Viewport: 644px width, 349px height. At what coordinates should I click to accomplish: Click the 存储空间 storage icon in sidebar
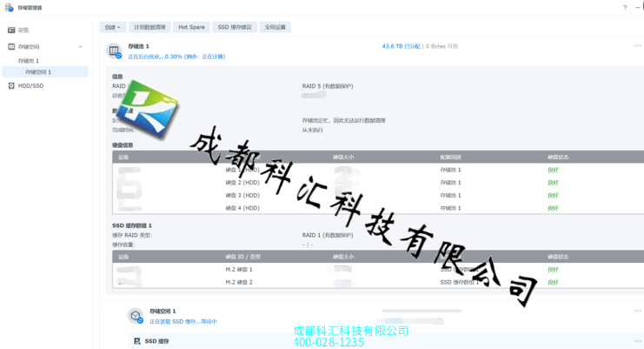click(11, 47)
